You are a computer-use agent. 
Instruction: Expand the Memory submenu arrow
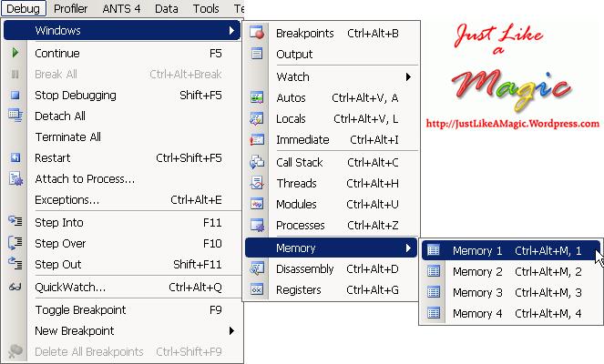coord(408,248)
